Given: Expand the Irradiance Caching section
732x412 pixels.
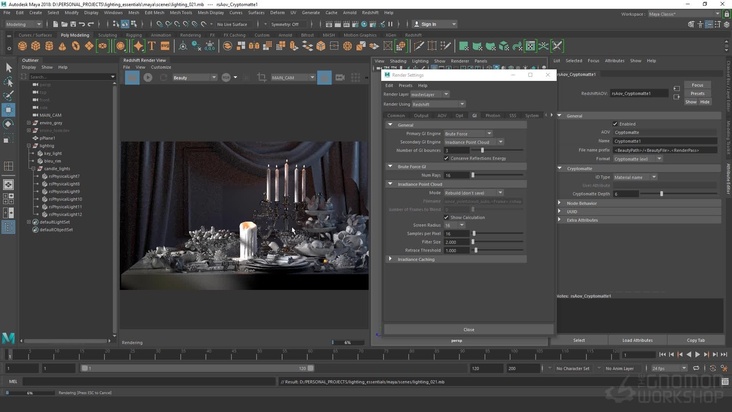Looking at the screenshot, I should [390, 259].
